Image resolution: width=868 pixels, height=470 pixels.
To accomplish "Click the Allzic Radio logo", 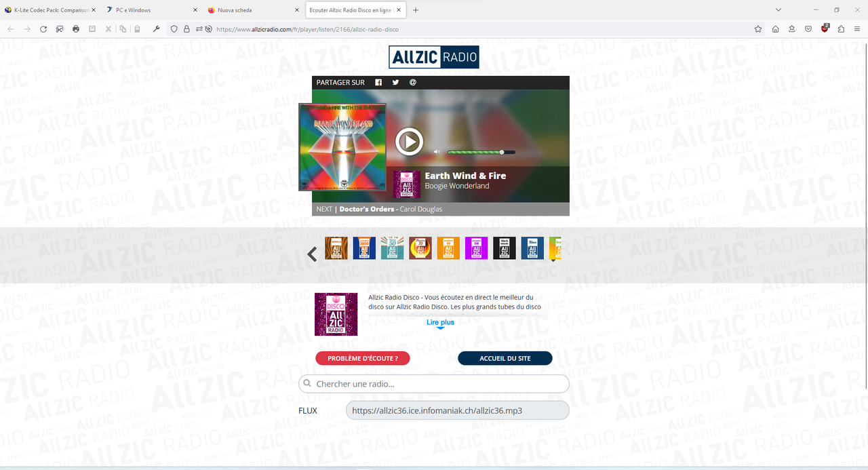I will tap(434, 57).
